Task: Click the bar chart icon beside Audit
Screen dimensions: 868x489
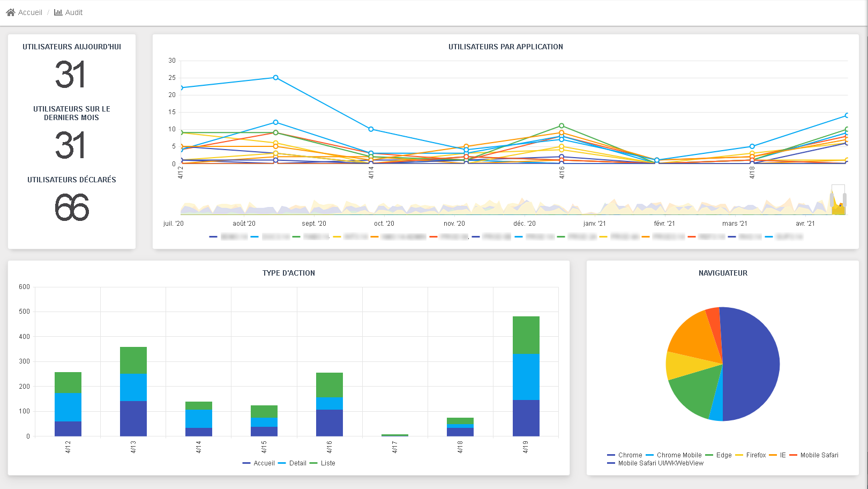Action: [58, 12]
